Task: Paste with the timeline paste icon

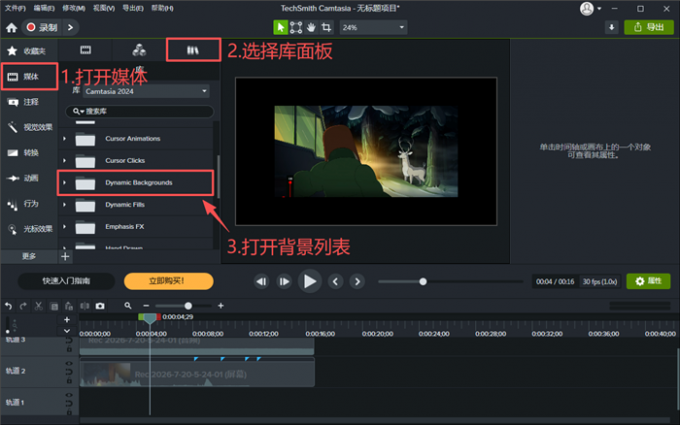Action: pyautogui.click(x=69, y=306)
